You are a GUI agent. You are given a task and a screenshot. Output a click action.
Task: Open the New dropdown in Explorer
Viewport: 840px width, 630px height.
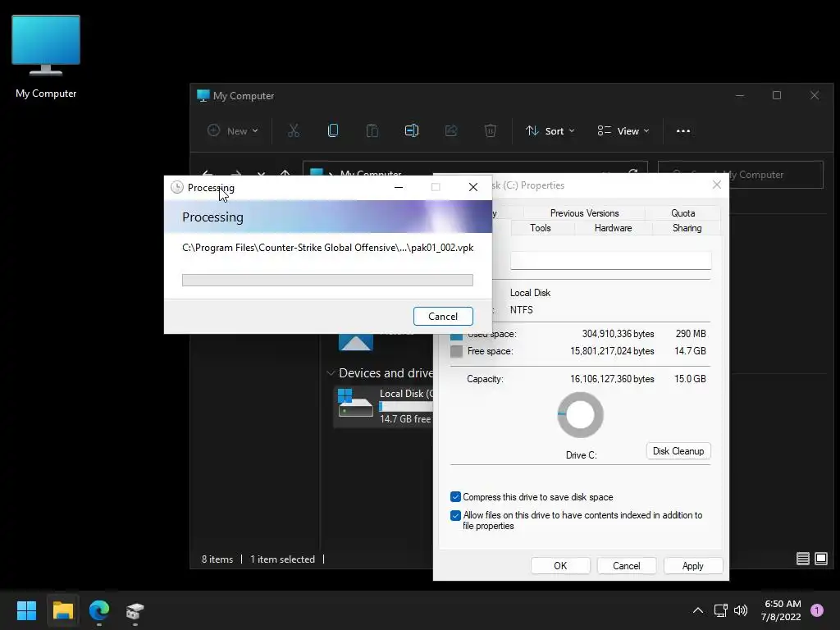233,130
